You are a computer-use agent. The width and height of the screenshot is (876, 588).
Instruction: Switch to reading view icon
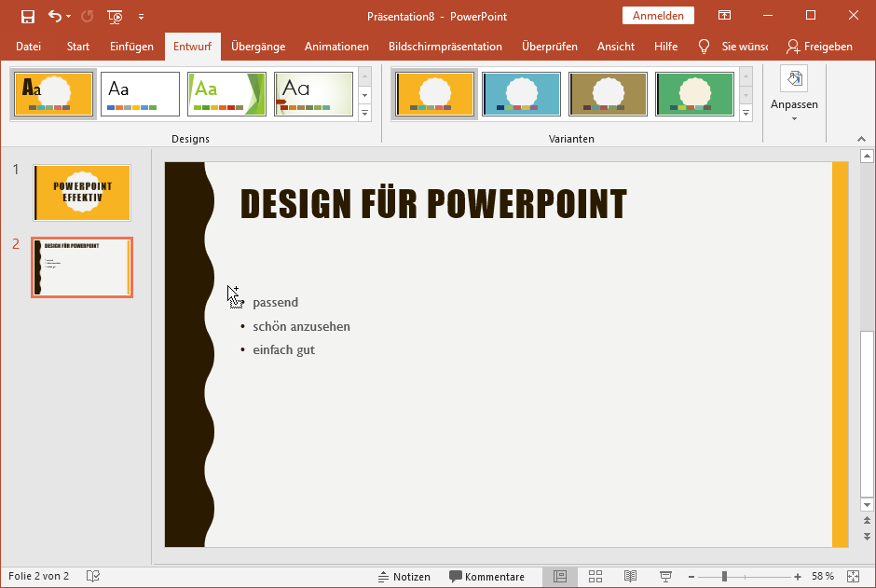click(x=630, y=576)
